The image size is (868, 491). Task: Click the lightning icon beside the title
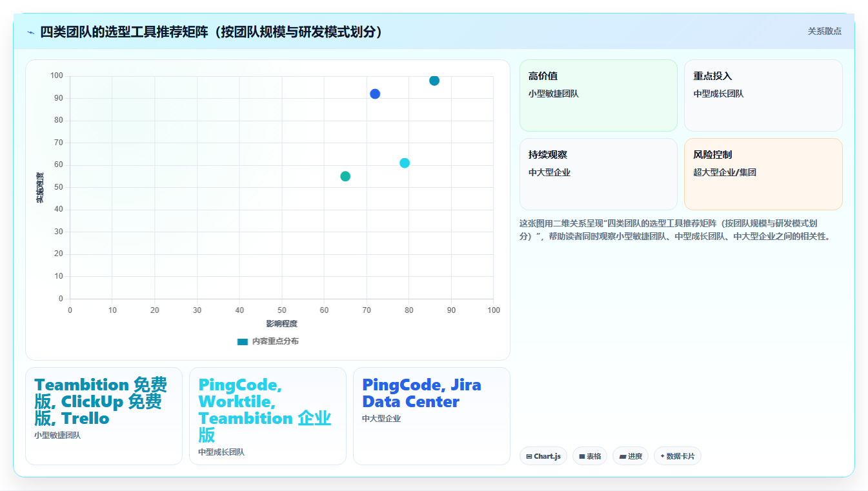click(30, 32)
